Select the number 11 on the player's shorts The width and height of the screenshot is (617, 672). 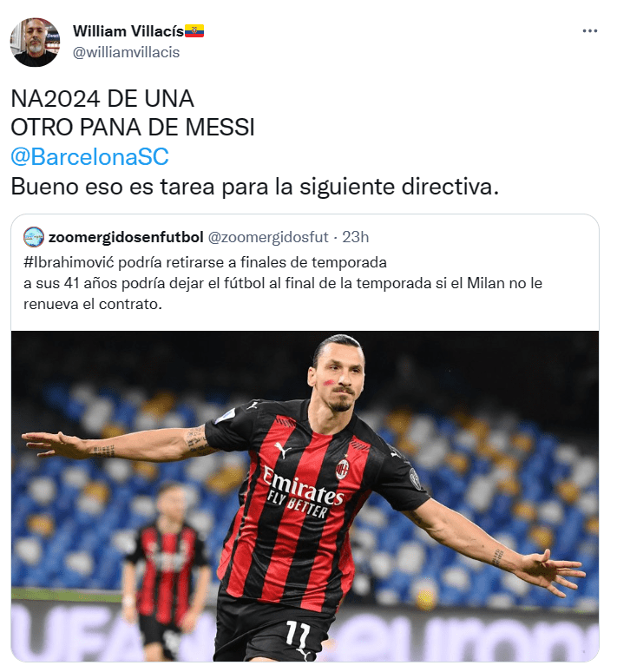click(x=298, y=636)
